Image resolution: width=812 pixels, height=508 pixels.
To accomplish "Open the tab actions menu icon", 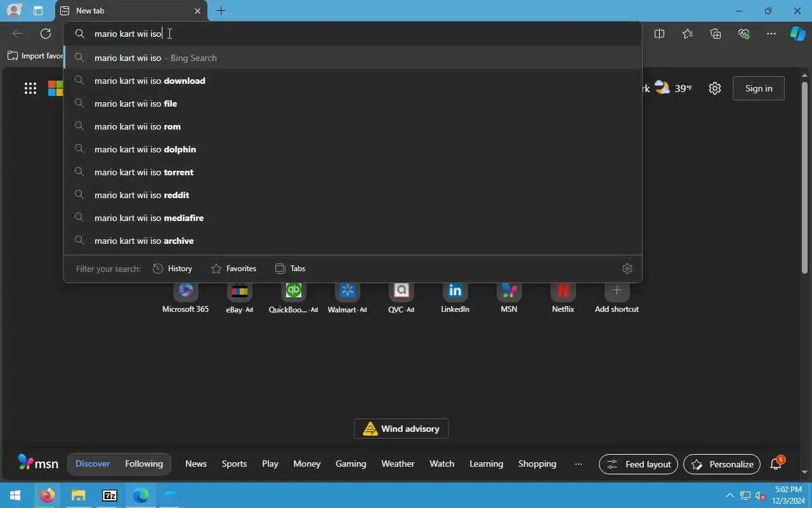I will pyautogui.click(x=38, y=11).
